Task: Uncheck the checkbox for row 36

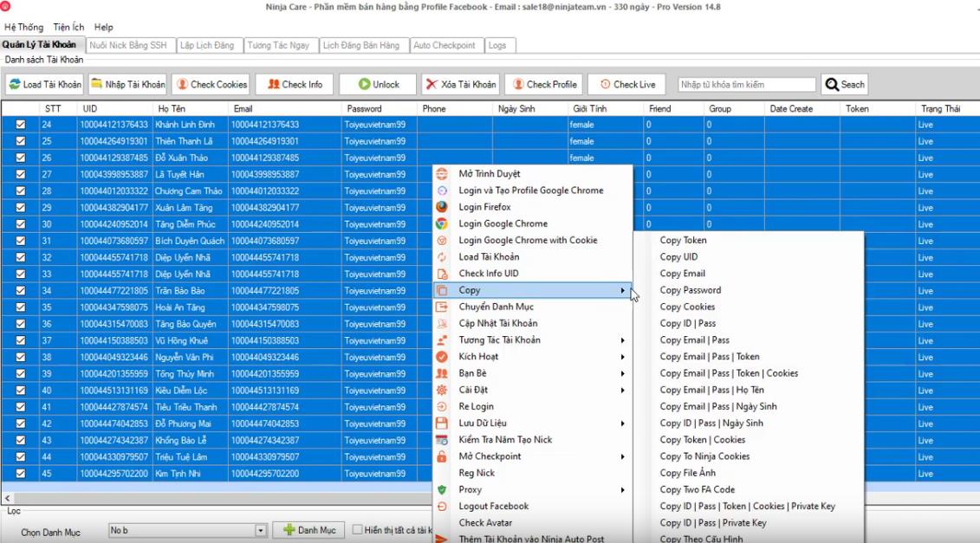Action: pyautogui.click(x=21, y=324)
